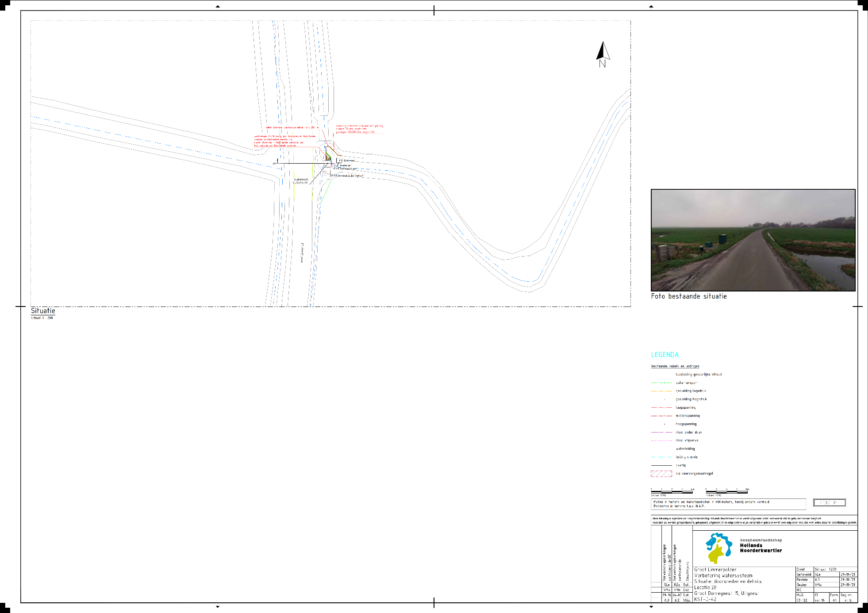Click the pink 'riool vrijverval' line sample

point(661,441)
